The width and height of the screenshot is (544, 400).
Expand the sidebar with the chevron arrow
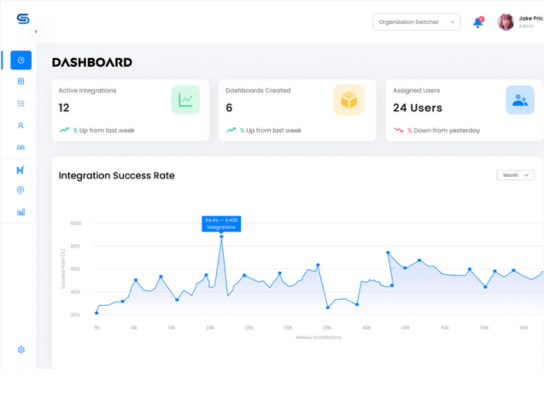[x=36, y=31]
